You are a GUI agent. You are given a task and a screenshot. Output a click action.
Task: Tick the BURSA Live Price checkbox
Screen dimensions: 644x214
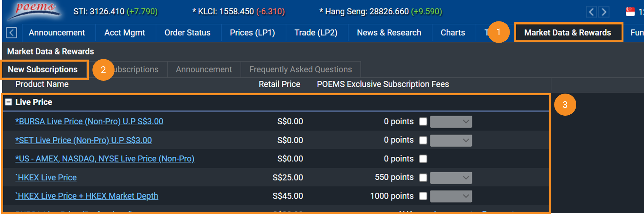(423, 122)
